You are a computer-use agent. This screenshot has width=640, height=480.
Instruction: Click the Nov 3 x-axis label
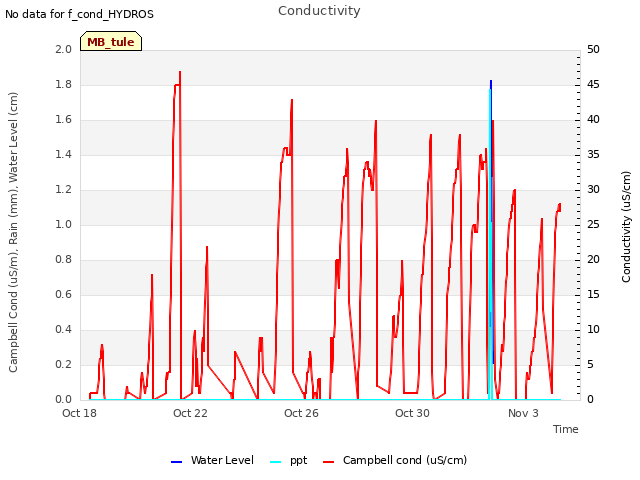click(x=523, y=413)
